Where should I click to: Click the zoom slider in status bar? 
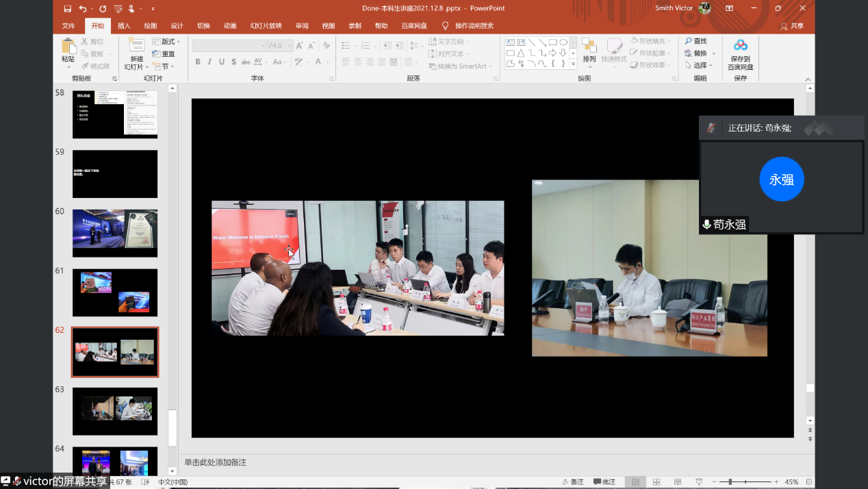pyautogui.click(x=731, y=482)
